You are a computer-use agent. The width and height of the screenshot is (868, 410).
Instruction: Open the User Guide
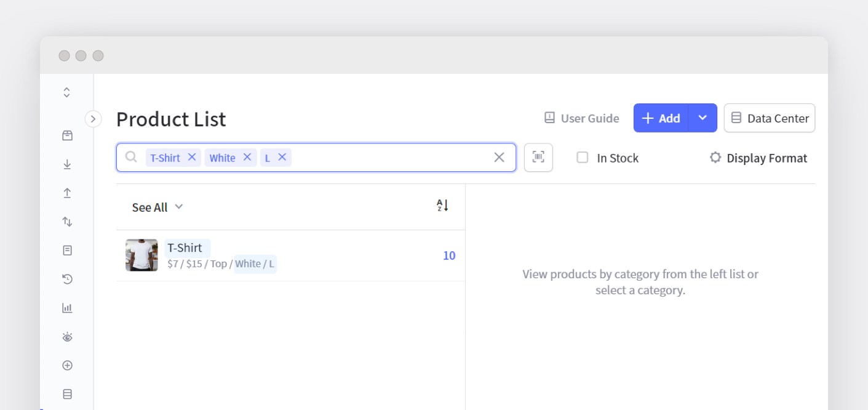coord(580,118)
